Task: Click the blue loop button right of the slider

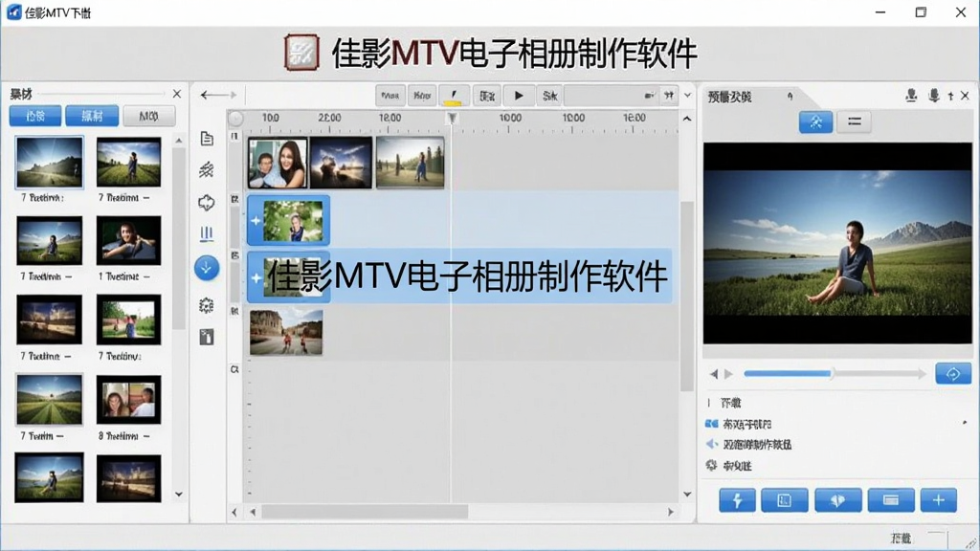Action: click(x=953, y=374)
